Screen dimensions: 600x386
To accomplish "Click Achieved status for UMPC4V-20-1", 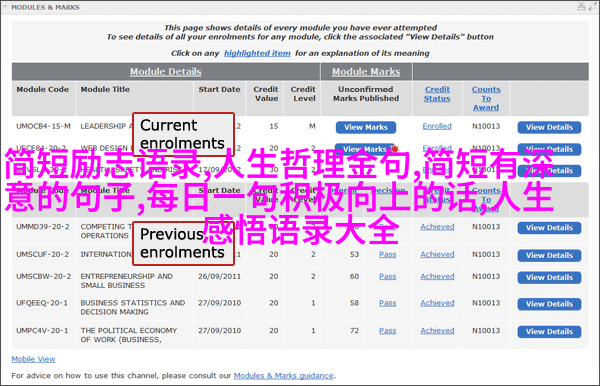I will 437,331.
